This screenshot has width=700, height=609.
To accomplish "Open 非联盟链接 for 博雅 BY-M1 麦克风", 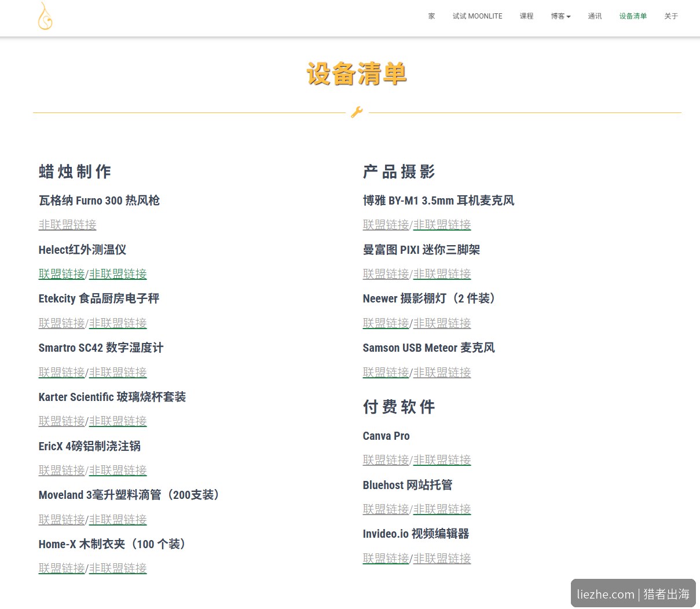I will (x=442, y=225).
